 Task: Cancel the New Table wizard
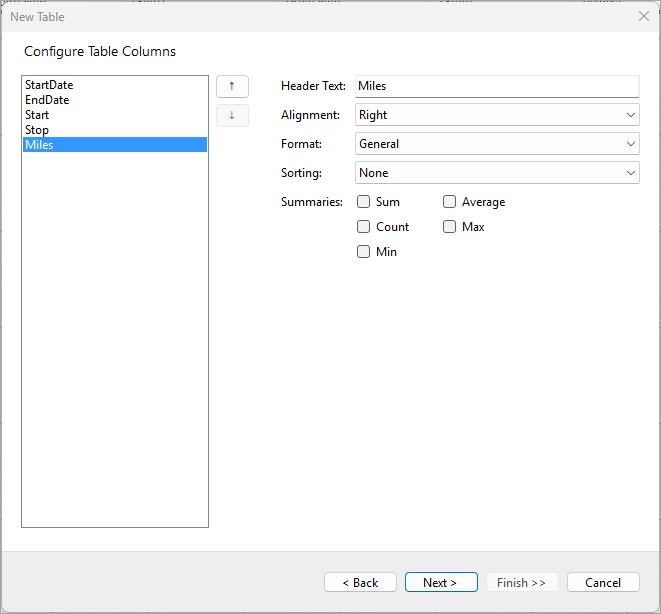coord(603,582)
